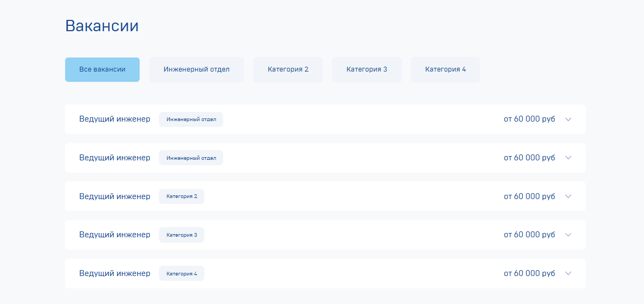The width and height of the screenshot is (644, 304).
Task: Click the Инженерный отдел tag in the second vacancy
Action: coord(191,158)
